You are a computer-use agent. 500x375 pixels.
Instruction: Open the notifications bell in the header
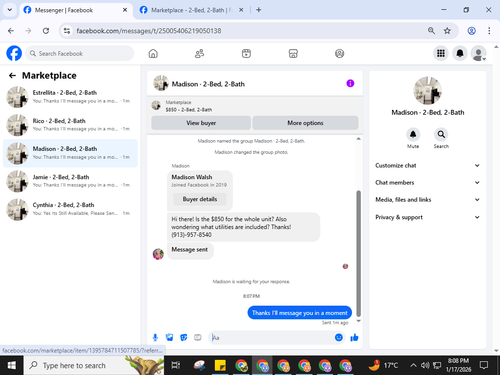pos(460,53)
